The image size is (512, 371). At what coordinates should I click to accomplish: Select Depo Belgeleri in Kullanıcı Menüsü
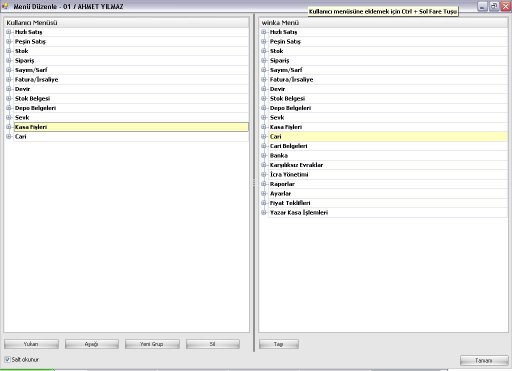(x=35, y=108)
